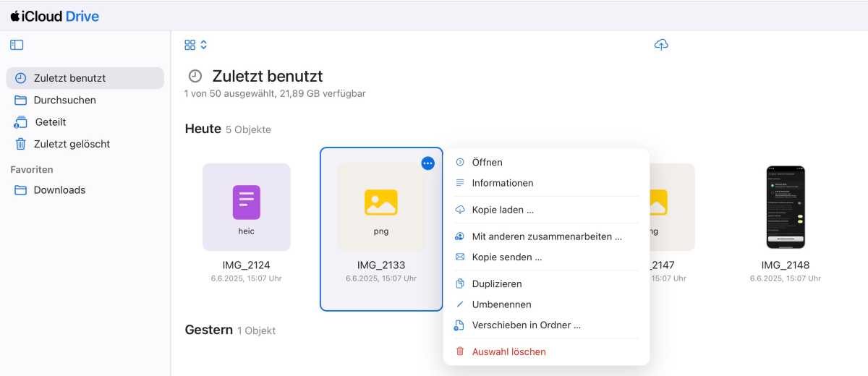The width and height of the screenshot is (868, 376).
Task: Click the Heute section heading
Action: [x=203, y=129]
